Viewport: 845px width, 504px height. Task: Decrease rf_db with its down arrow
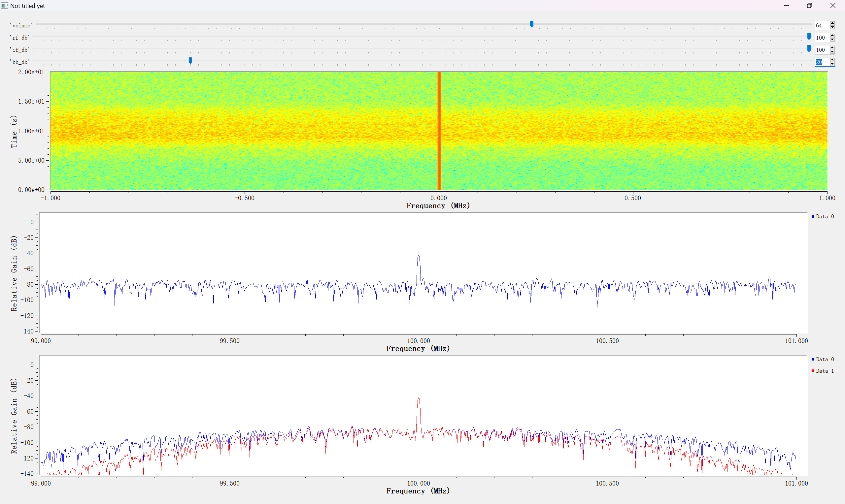832,39
